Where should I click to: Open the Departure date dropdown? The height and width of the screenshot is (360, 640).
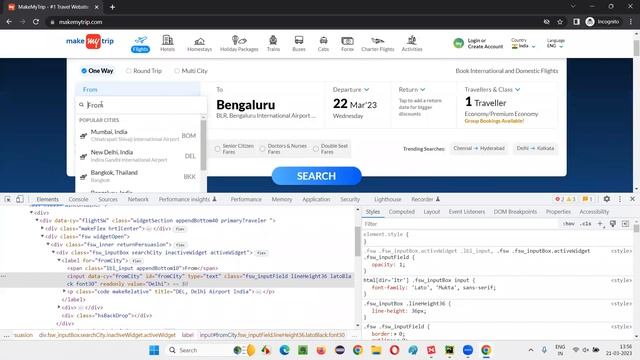351,89
